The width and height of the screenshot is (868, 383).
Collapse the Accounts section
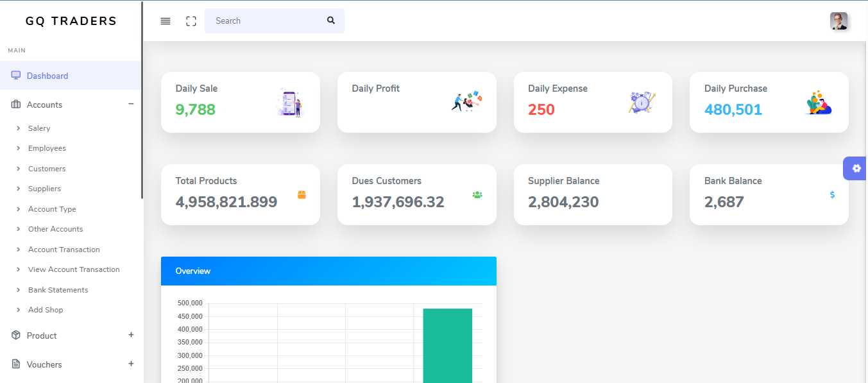tap(131, 103)
